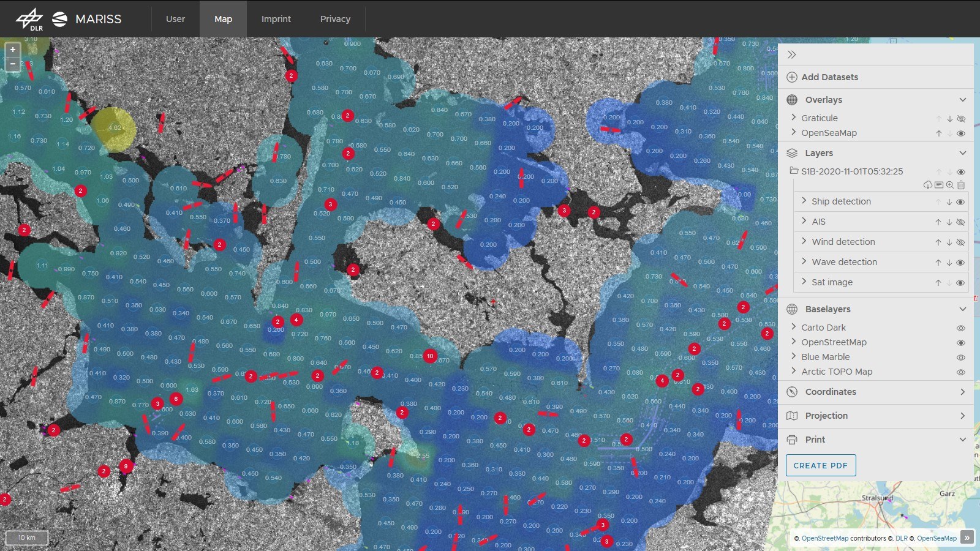Click the Layers stack icon
Viewport: 980px width, 551px height.
792,153
